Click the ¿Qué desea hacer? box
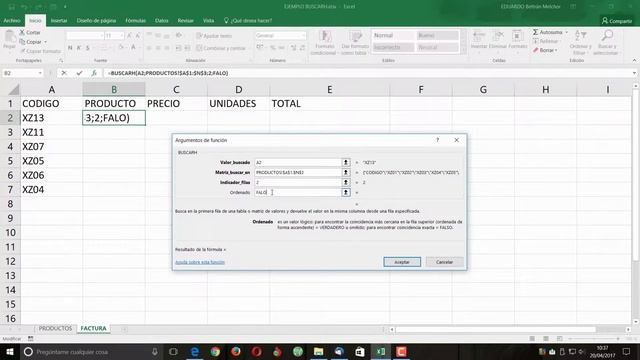Image resolution: width=640 pixels, height=360 pixels. point(248,20)
